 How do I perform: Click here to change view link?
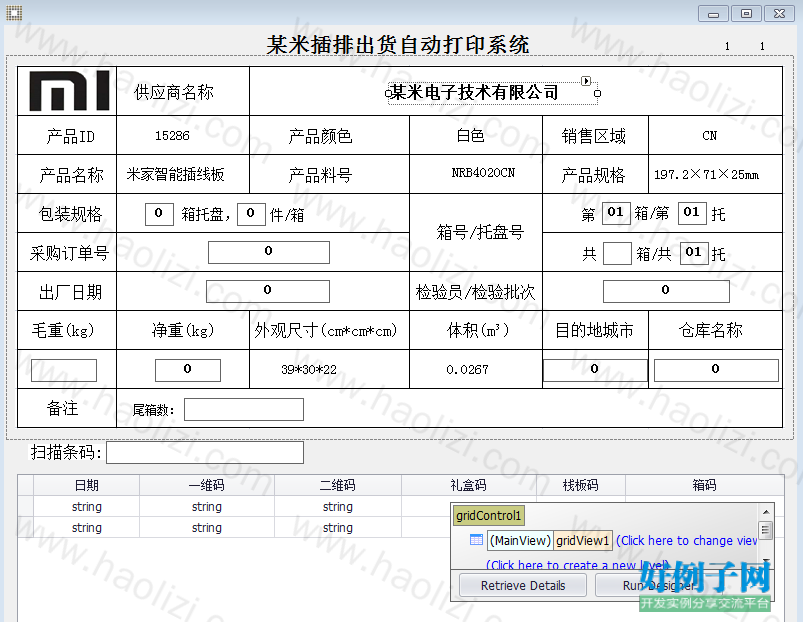coord(686,541)
